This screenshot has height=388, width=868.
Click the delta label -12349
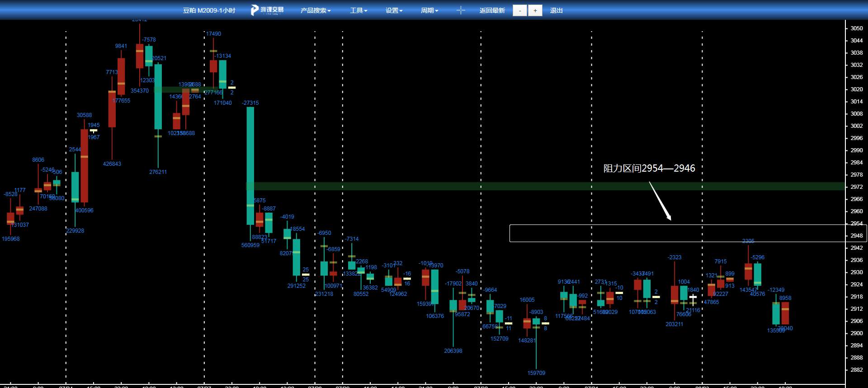[x=776, y=290]
